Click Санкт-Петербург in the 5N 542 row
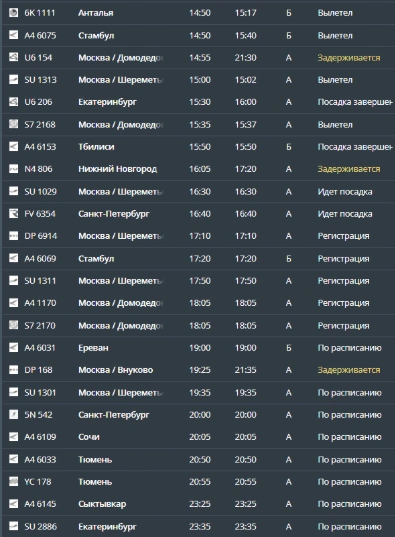 pyautogui.click(x=114, y=415)
